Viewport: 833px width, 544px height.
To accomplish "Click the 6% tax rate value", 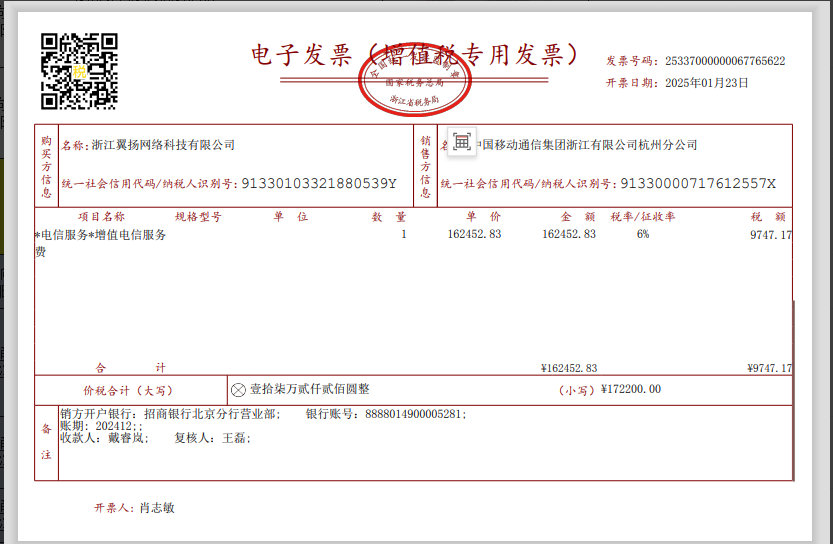I will pos(642,234).
